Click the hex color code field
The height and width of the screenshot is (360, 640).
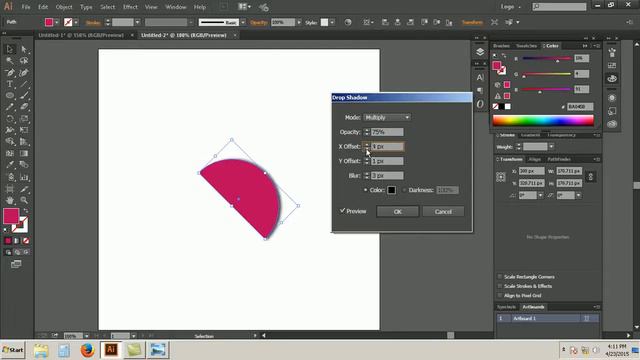click(x=580, y=107)
